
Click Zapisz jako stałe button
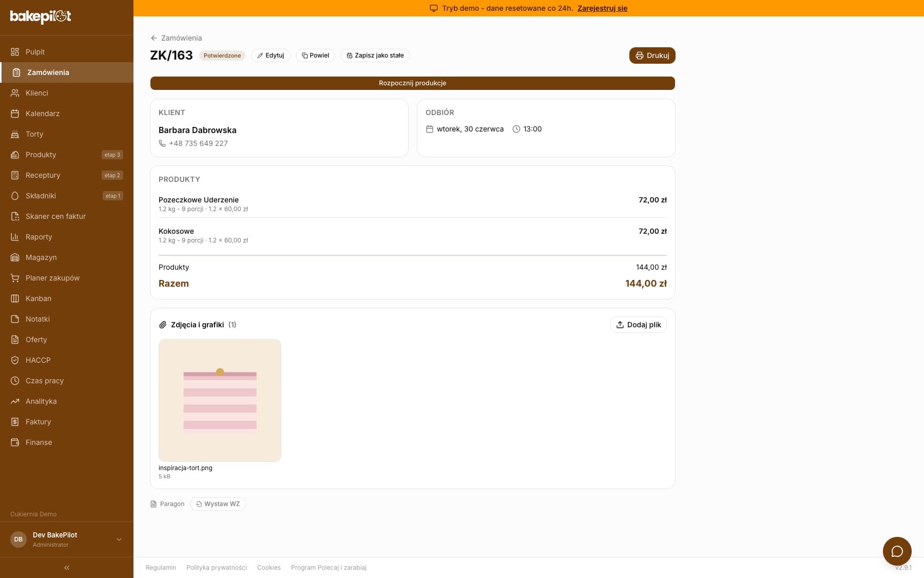click(375, 55)
